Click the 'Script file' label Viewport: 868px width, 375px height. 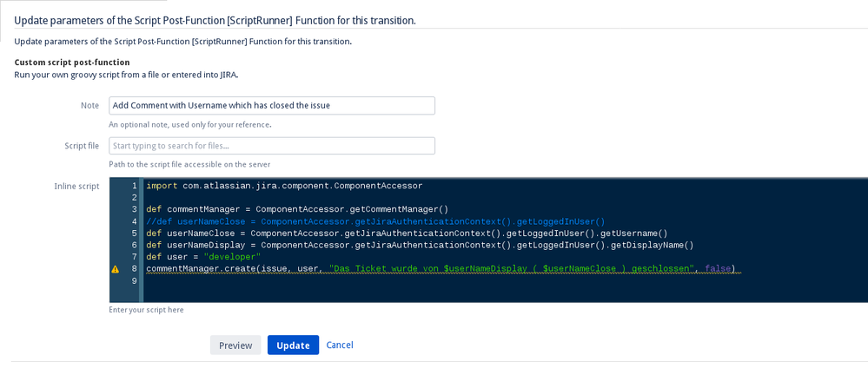82,146
